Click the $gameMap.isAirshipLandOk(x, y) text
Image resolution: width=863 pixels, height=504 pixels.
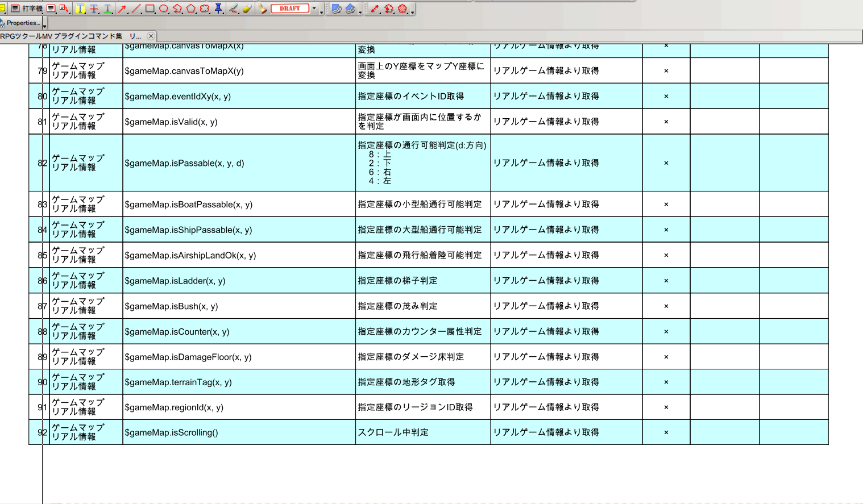click(x=190, y=256)
